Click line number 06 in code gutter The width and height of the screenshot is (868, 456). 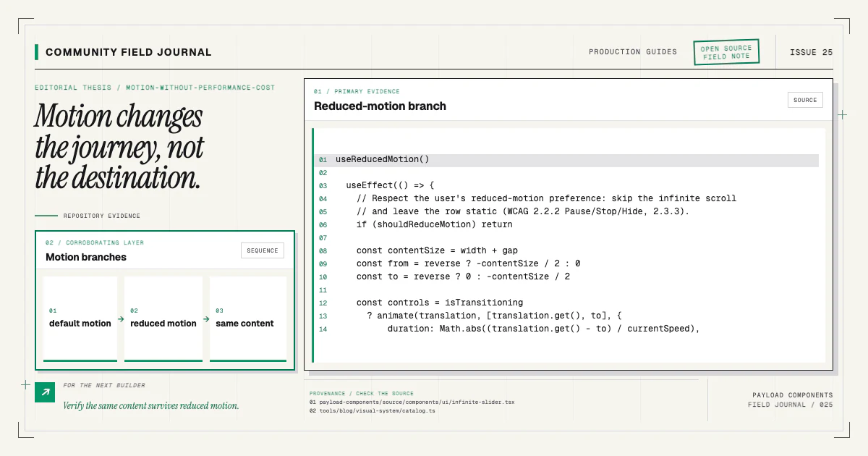coord(323,225)
